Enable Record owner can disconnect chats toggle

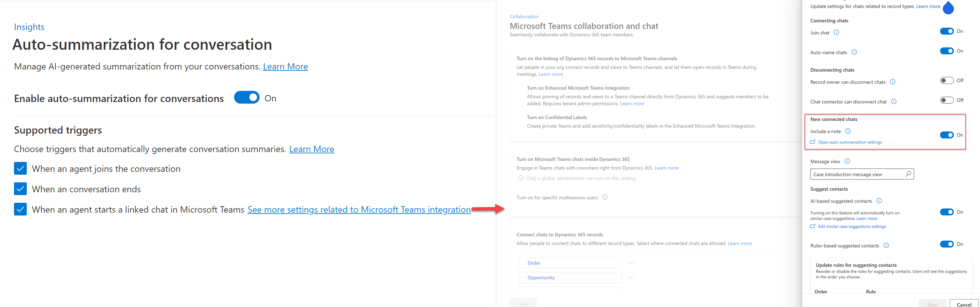(x=947, y=80)
